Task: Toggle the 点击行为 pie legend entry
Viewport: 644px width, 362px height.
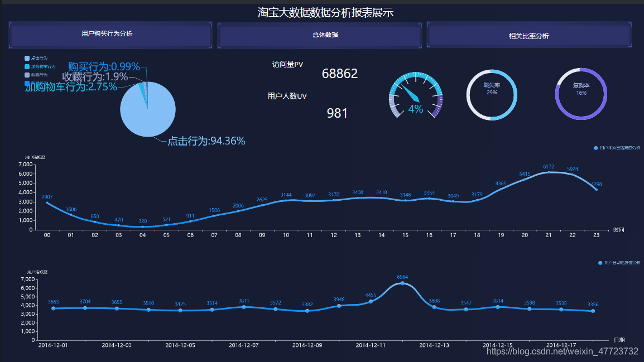Action: 36,58
